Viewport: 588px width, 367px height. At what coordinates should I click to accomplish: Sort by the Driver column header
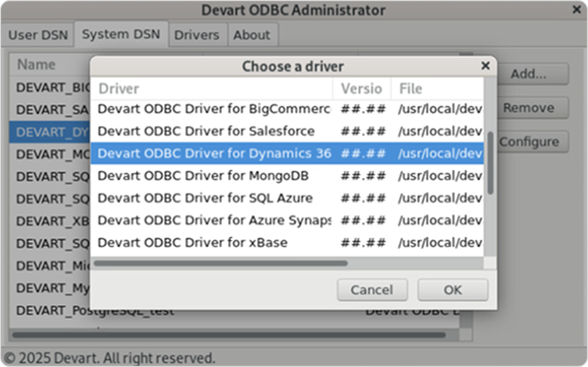pyautogui.click(x=212, y=89)
